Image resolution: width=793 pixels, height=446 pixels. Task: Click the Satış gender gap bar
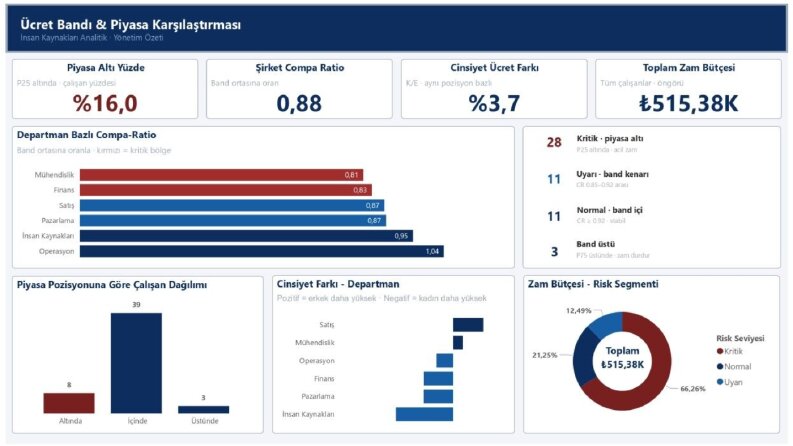pyautogui.click(x=468, y=325)
